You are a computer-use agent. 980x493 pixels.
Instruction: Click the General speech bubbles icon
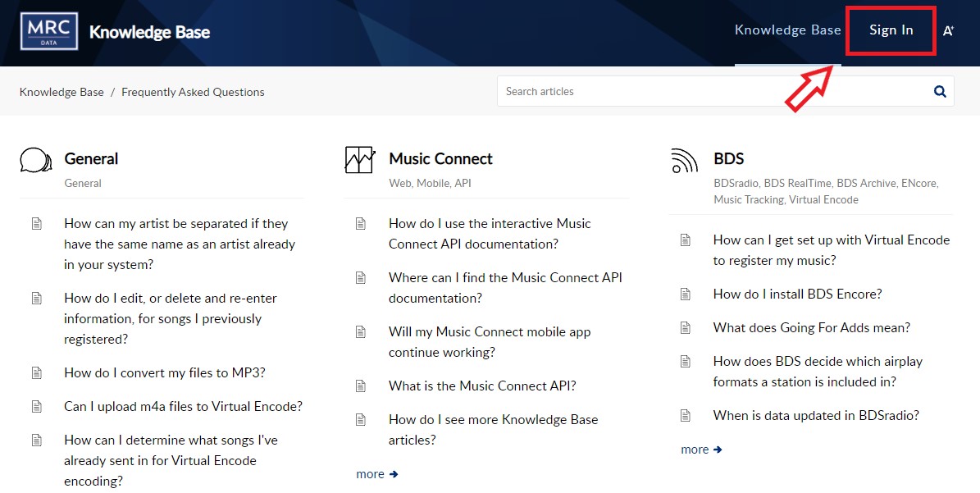[35, 160]
